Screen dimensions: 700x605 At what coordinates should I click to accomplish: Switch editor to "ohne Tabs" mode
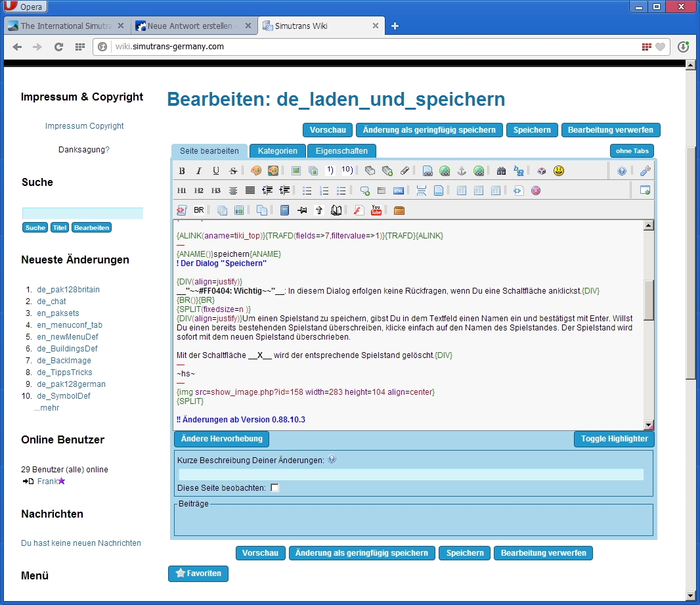tap(632, 151)
